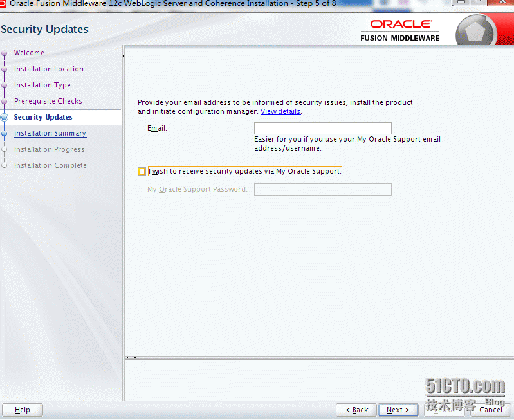Click the Oracle icon in title bar

[3, 3]
